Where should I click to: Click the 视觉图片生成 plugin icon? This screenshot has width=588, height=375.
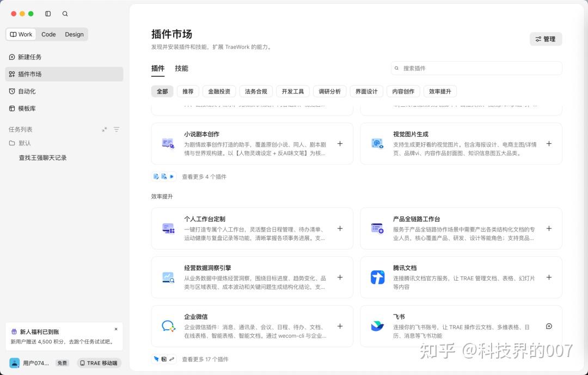click(377, 144)
